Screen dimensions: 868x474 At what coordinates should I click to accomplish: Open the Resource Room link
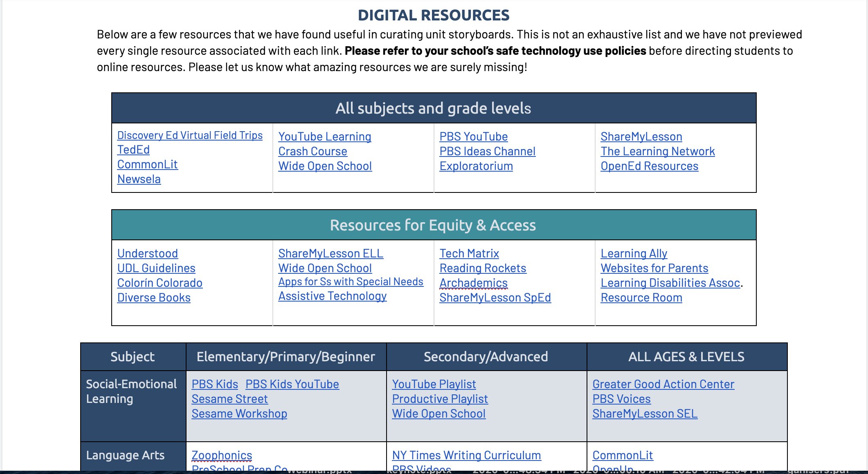pos(641,297)
